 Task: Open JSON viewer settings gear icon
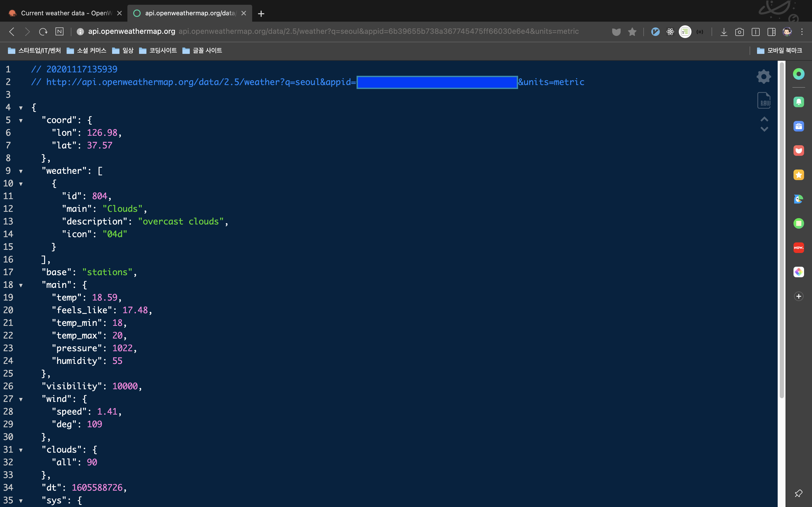point(764,77)
